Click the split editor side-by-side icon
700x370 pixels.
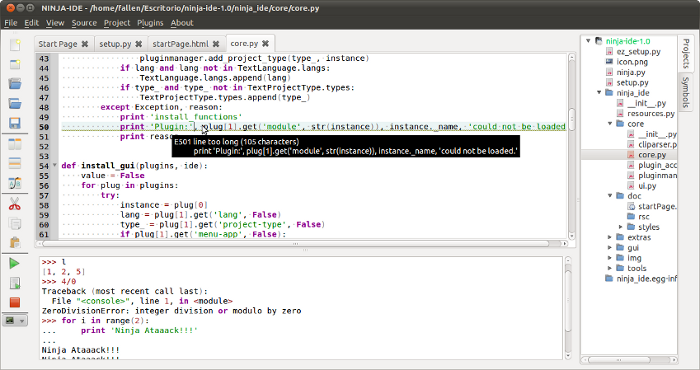coord(15,144)
